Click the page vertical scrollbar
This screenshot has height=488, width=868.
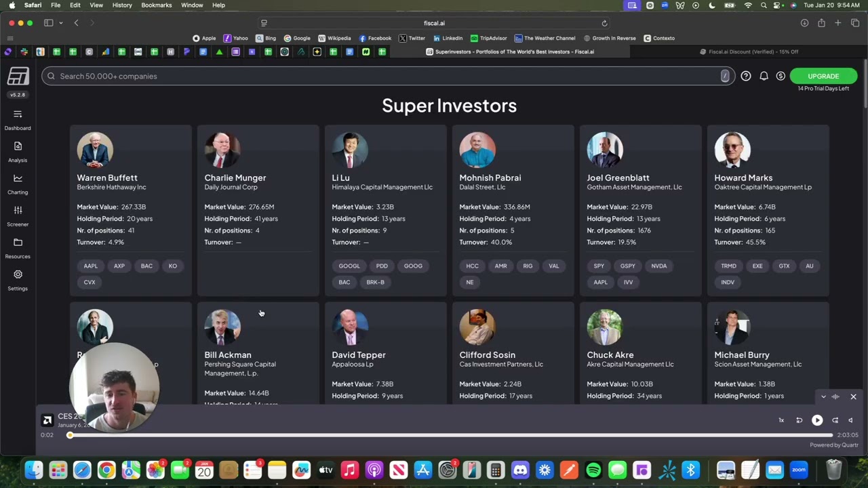(x=865, y=85)
